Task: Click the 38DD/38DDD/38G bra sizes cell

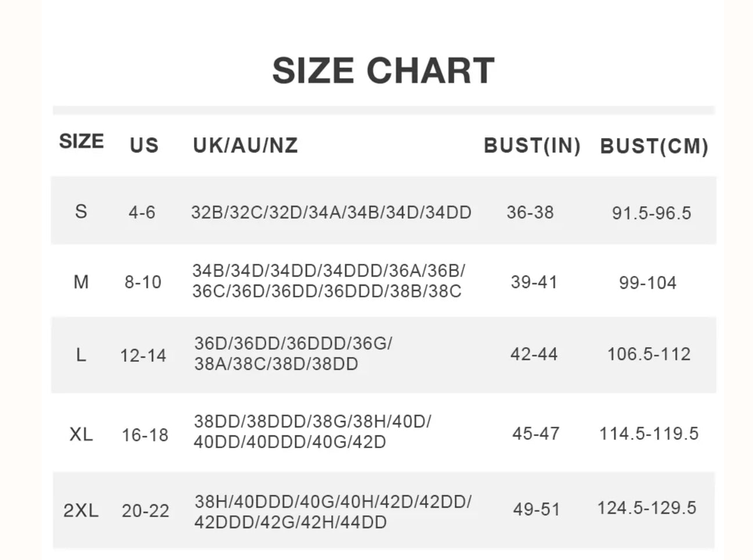Action: click(312, 431)
